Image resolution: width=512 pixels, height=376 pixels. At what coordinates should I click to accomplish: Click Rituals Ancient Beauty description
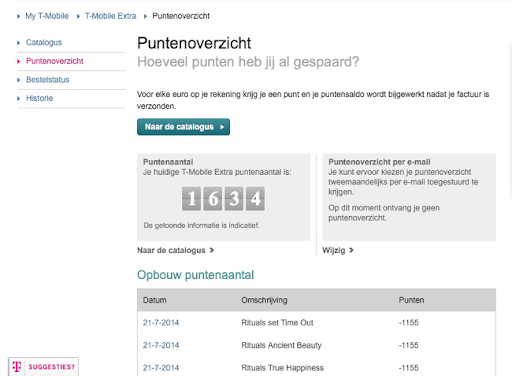tap(281, 345)
